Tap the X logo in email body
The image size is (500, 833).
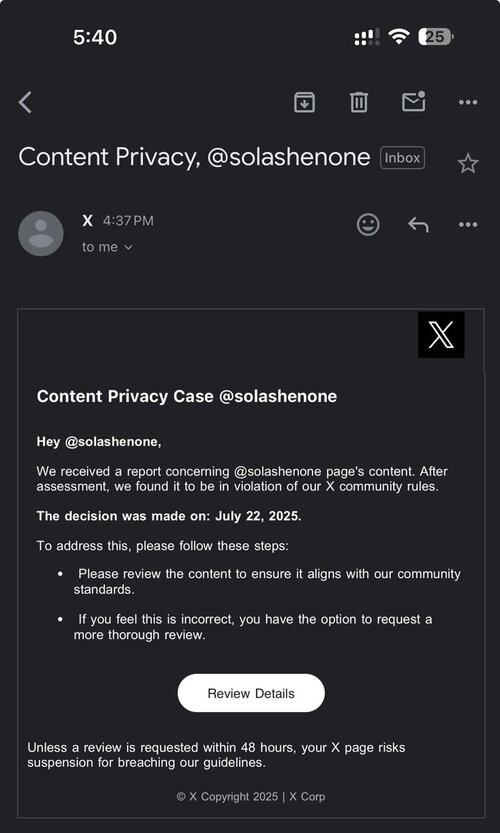[x=441, y=335]
